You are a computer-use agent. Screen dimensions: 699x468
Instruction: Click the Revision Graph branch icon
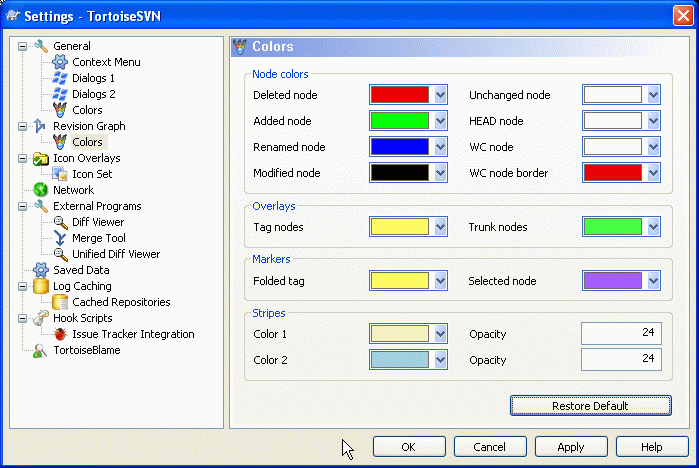point(40,126)
